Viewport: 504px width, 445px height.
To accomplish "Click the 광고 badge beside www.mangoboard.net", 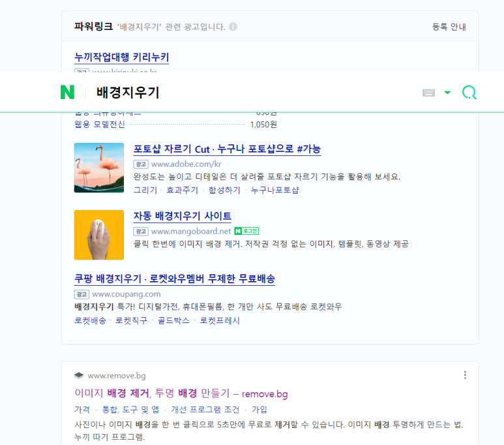I will click(x=141, y=232).
